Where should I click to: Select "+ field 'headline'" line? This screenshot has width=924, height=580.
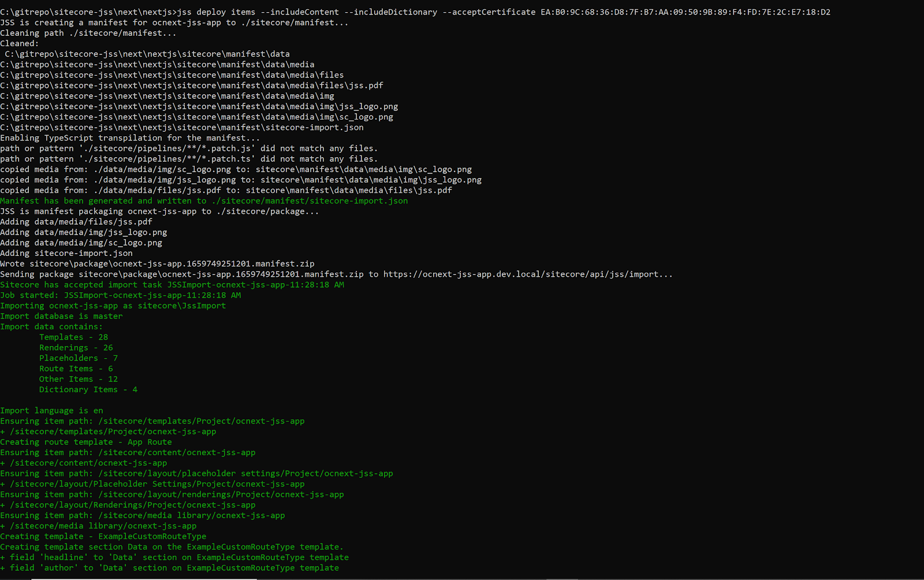(x=174, y=557)
